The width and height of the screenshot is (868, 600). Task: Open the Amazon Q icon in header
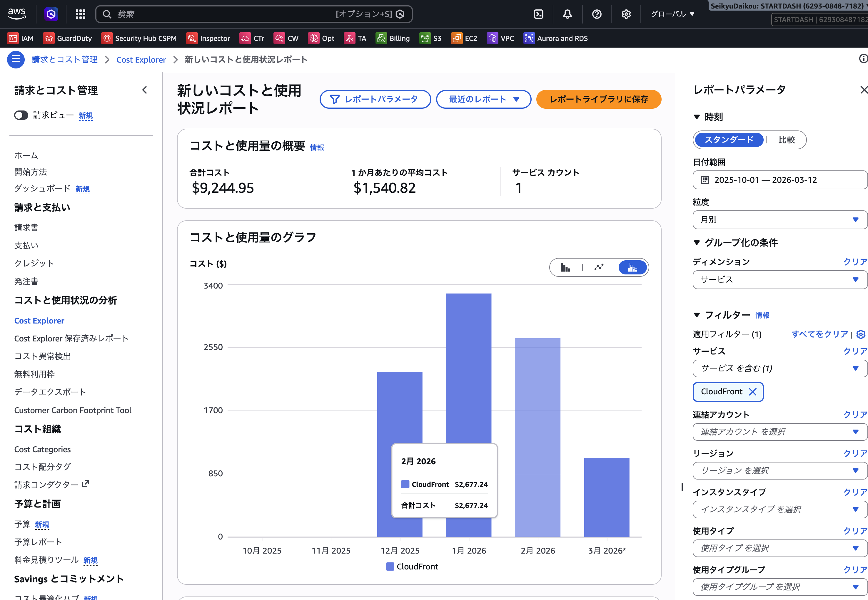[51, 14]
